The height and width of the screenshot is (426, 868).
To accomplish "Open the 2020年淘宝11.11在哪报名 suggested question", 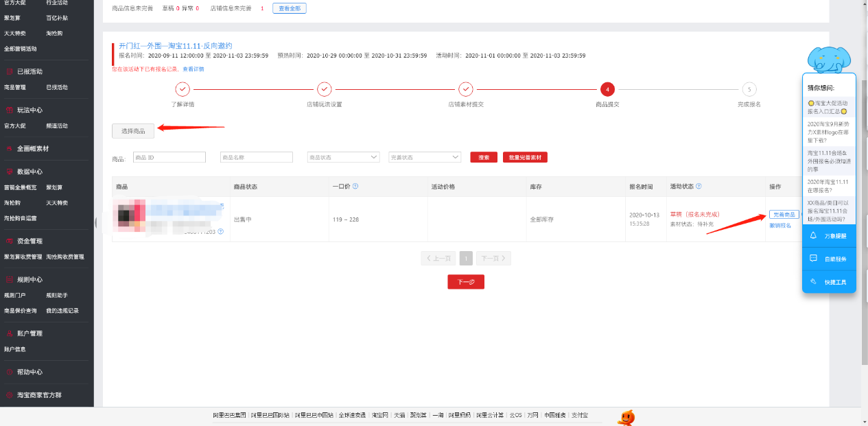I will click(828, 186).
